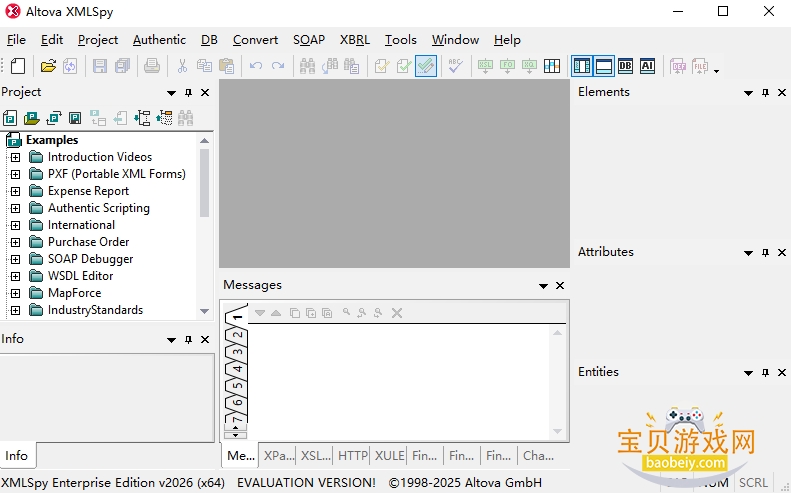The image size is (791, 493).
Task: Select the Purchase Order folder
Action: tap(88, 242)
